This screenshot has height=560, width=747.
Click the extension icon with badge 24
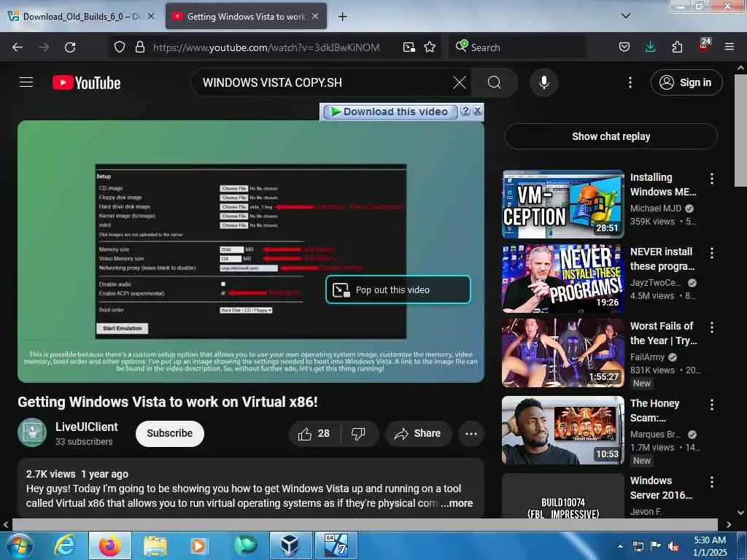(704, 46)
